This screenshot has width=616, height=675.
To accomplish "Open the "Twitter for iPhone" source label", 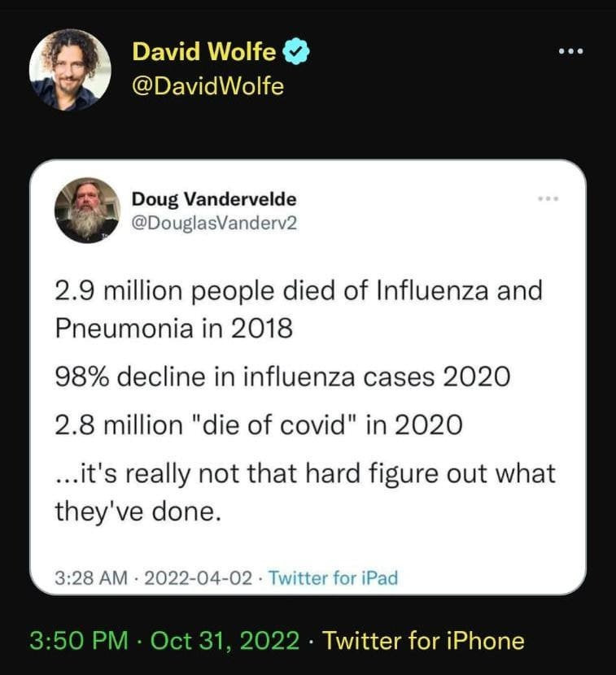I will click(423, 640).
